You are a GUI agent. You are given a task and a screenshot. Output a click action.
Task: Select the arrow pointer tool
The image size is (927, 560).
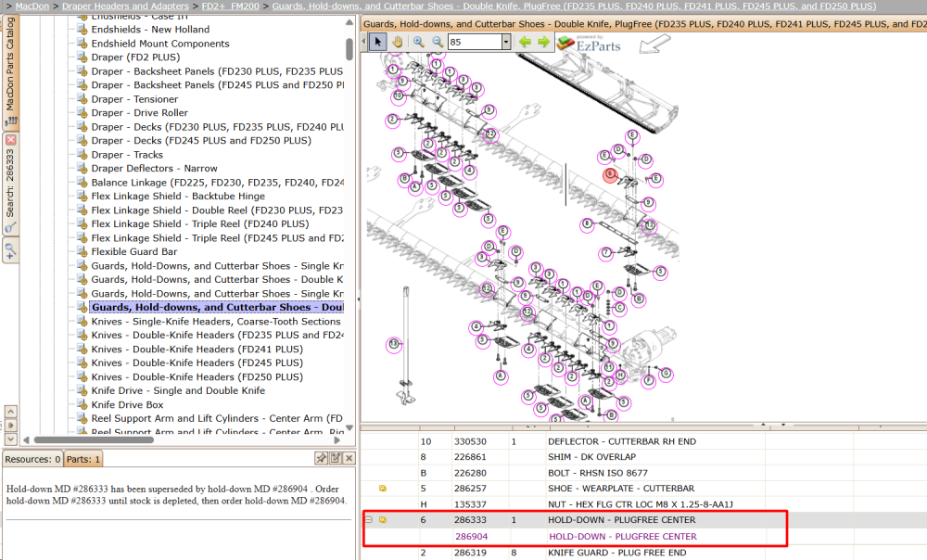point(378,42)
